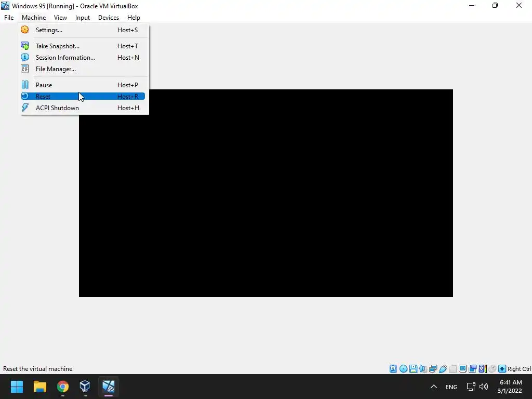Select File Manager... menu entry
This screenshot has width=532, height=399.
[x=83, y=69]
